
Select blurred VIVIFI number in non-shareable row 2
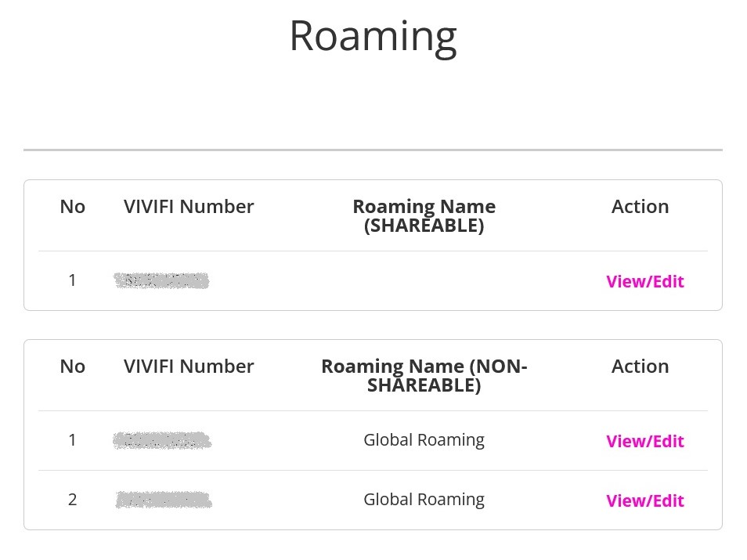[164, 500]
